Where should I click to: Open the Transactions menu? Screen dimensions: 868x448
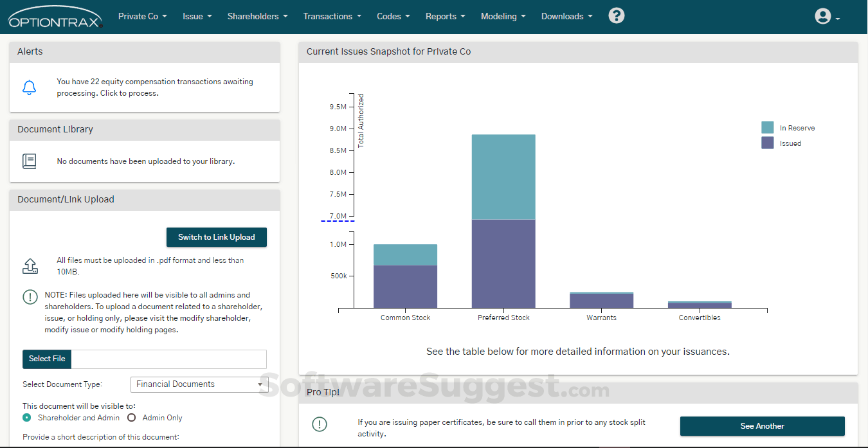[x=332, y=17]
